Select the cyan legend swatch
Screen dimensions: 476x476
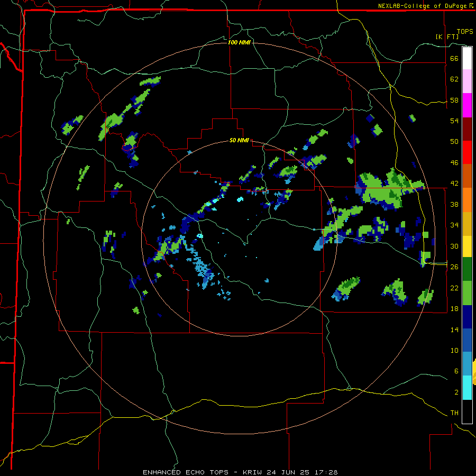[467, 388]
